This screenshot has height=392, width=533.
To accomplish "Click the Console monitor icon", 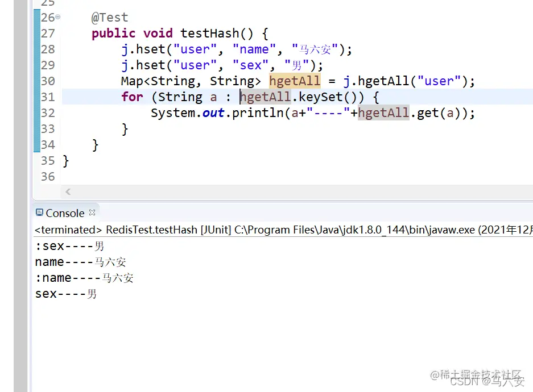I will tap(39, 213).
